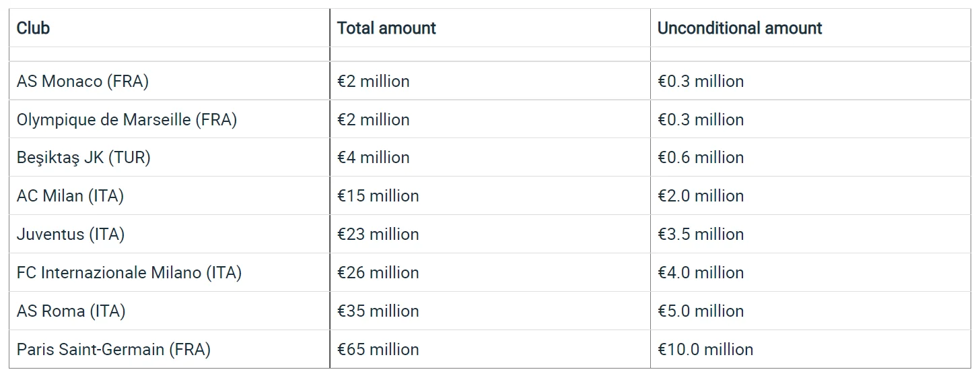Click the €0.6 million unconditional amount

[x=701, y=158]
